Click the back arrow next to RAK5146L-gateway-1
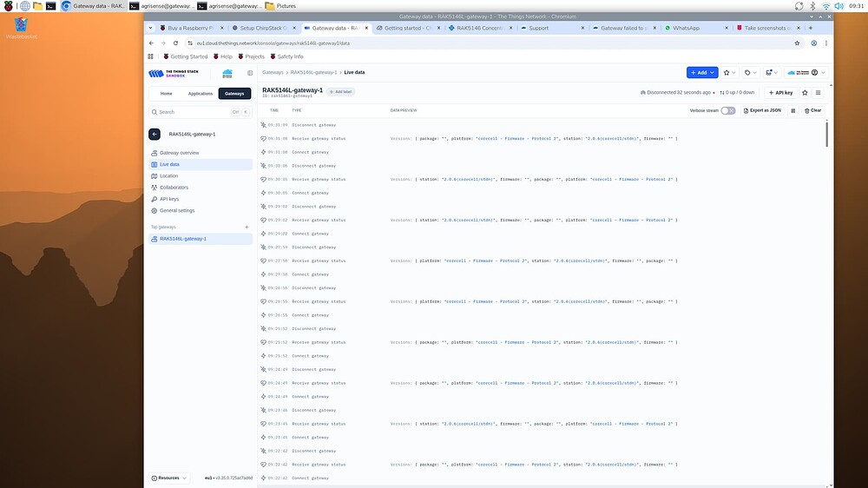 155,134
